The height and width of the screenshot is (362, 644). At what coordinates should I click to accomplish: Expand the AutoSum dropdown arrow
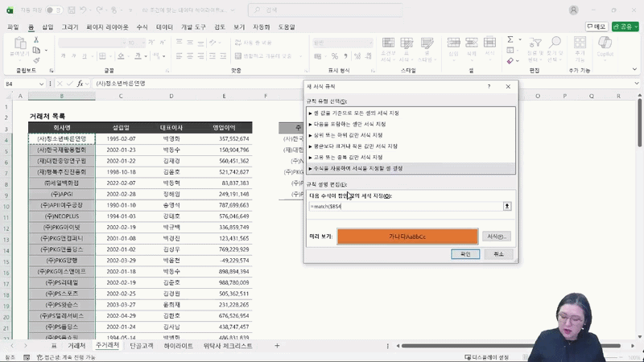point(520,39)
